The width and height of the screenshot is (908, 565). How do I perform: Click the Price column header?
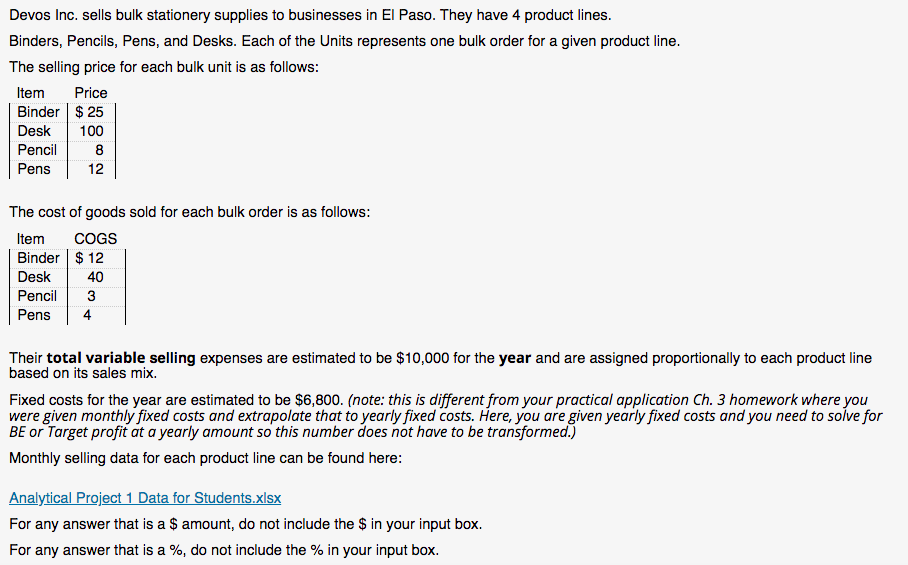[91, 93]
